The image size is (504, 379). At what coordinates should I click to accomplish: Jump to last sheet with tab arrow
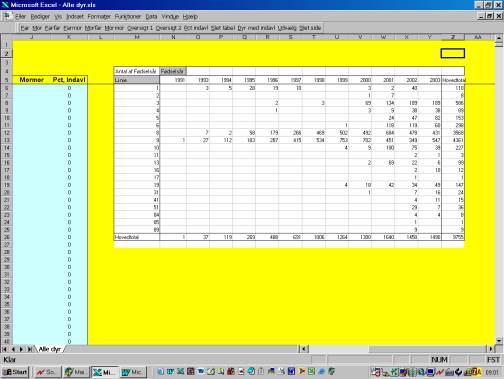point(30,349)
